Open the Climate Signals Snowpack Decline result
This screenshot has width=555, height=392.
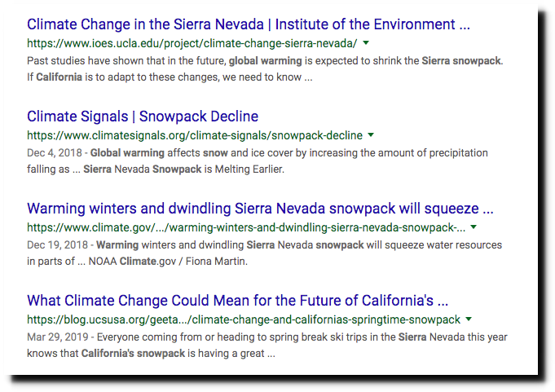[x=143, y=117]
